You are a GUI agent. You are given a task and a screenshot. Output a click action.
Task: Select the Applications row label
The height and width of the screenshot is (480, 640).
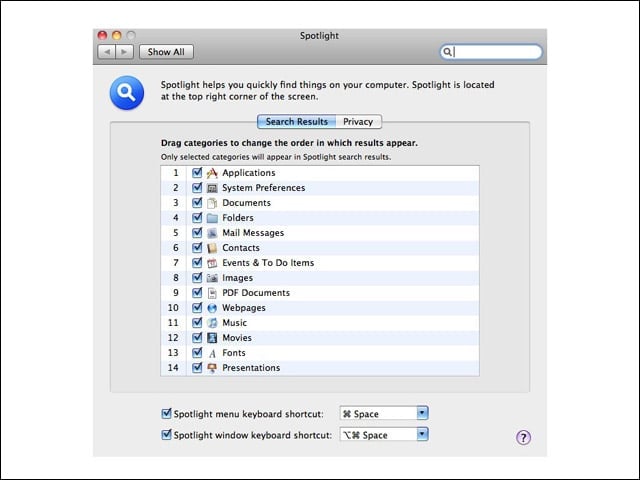(249, 173)
